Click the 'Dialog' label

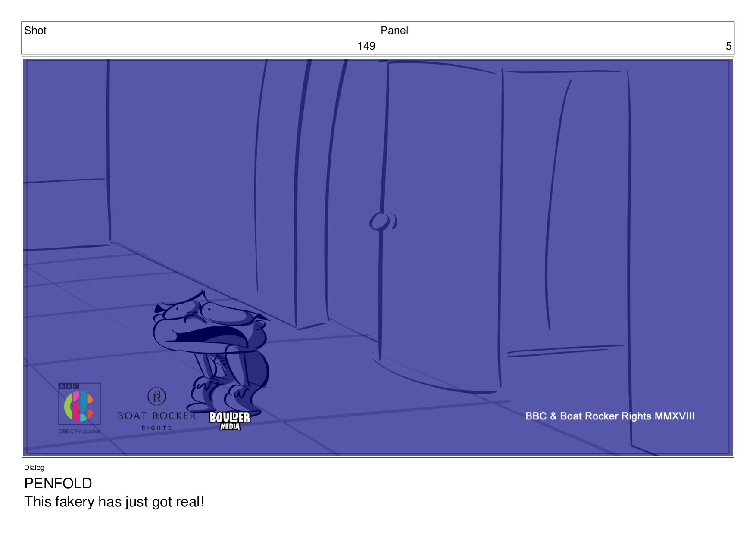pyautogui.click(x=34, y=467)
